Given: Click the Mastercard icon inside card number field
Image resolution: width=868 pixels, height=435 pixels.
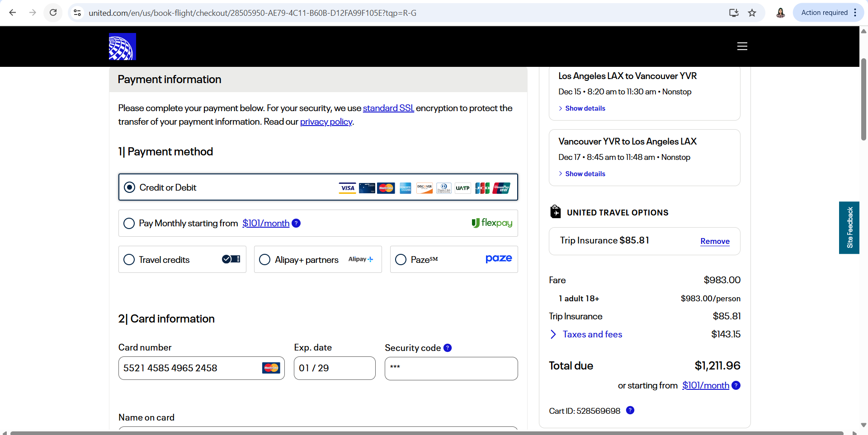Looking at the screenshot, I should click(x=271, y=368).
